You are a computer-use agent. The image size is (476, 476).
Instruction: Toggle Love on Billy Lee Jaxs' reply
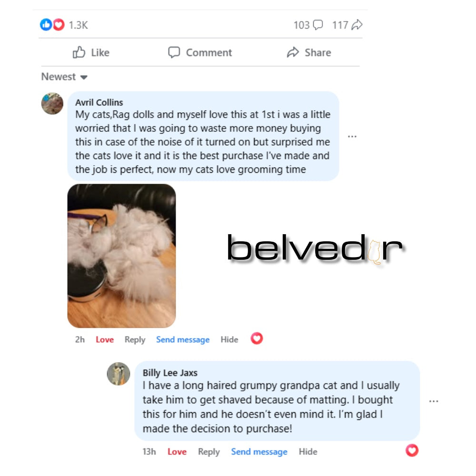click(177, 452)
